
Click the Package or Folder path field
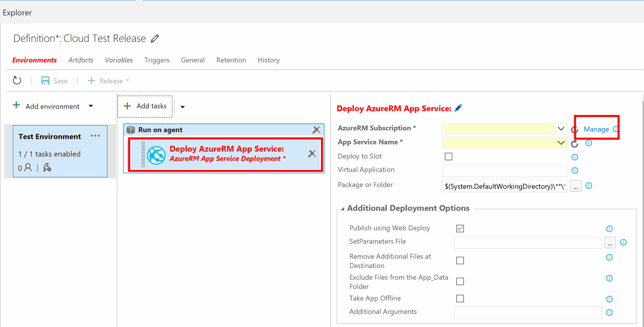505,186
